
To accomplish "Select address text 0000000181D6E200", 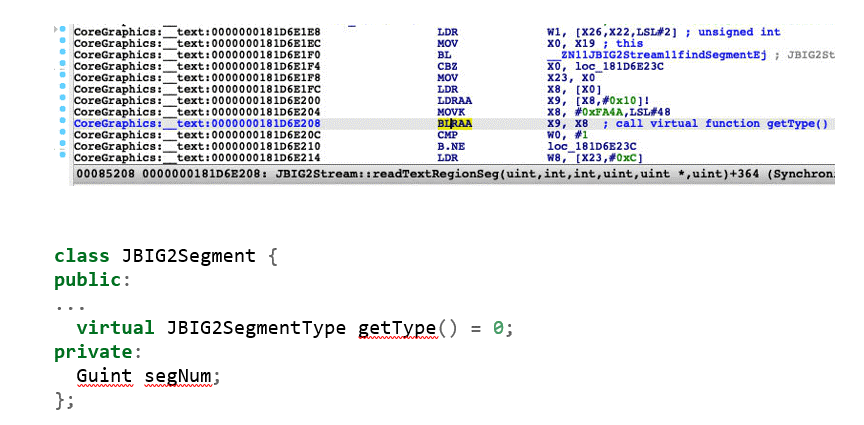I will point(266,101).
